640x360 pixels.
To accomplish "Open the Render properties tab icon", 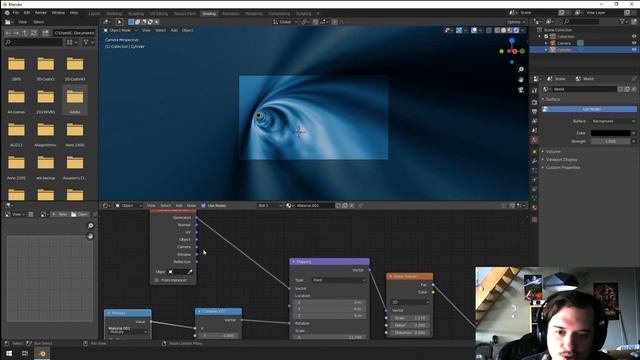I will coord(535,102).
